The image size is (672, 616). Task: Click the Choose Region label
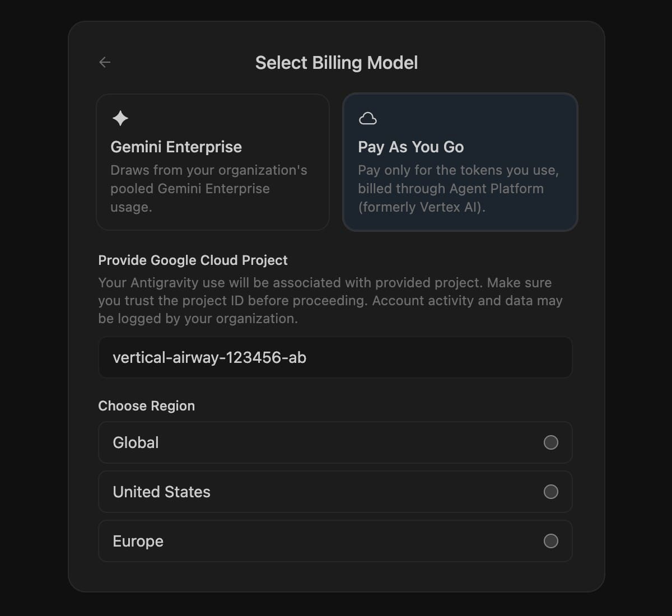(x=146, y=406)
